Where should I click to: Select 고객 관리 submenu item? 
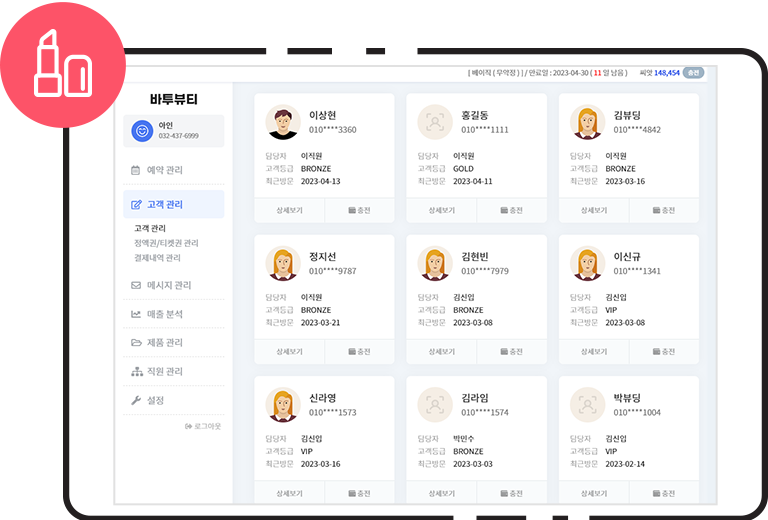tap(150, 228)
